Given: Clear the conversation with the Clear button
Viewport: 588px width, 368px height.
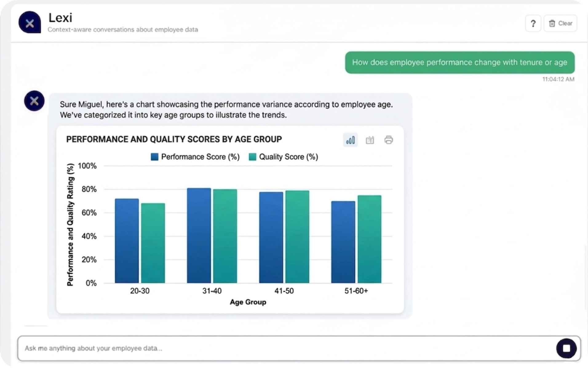Looking at the screenshot, I should pyautogui.click(x=560, y=23).
